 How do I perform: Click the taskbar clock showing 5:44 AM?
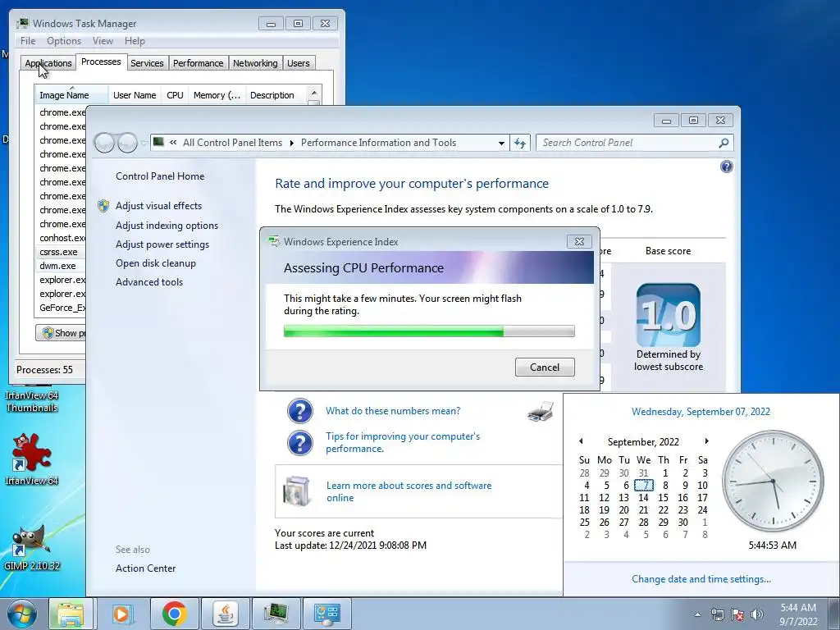click(x=798, y=614)
